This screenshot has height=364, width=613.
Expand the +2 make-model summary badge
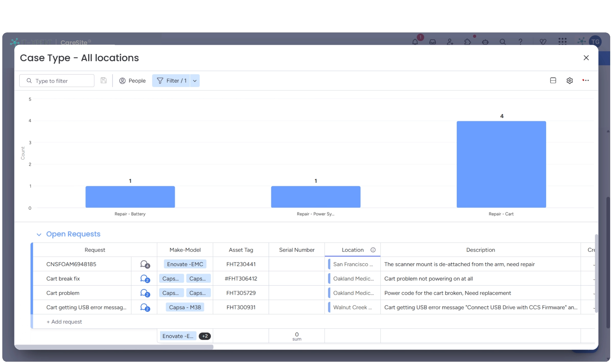(x=205, y=336)
